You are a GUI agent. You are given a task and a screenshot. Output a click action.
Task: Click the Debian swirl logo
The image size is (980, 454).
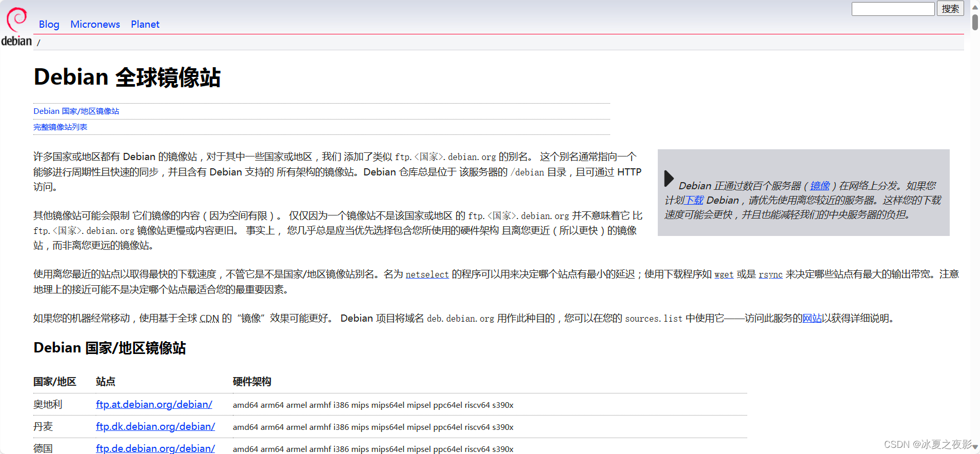point(16,27)
